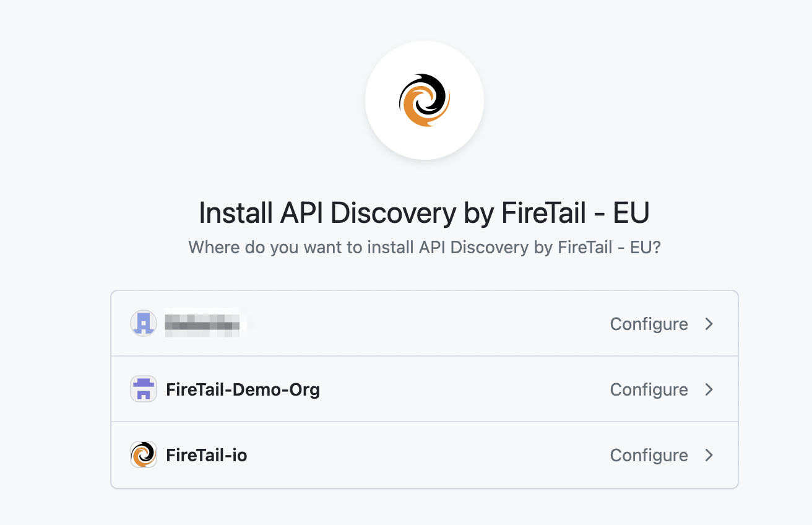
Task: Click the "Install API Discovery by FireTail - EU" heading
Action: pos(424,213)
